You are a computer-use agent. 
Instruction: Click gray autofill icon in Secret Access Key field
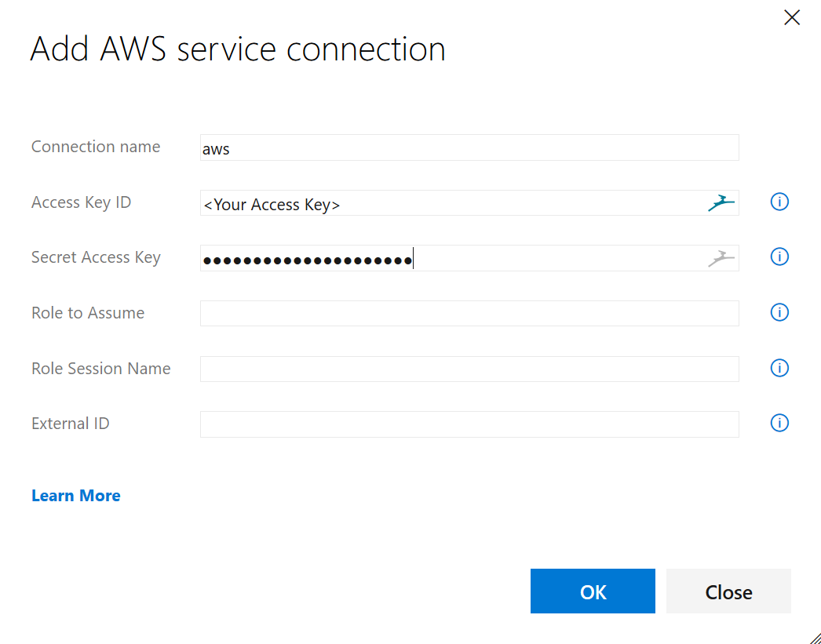click(721, 258)
